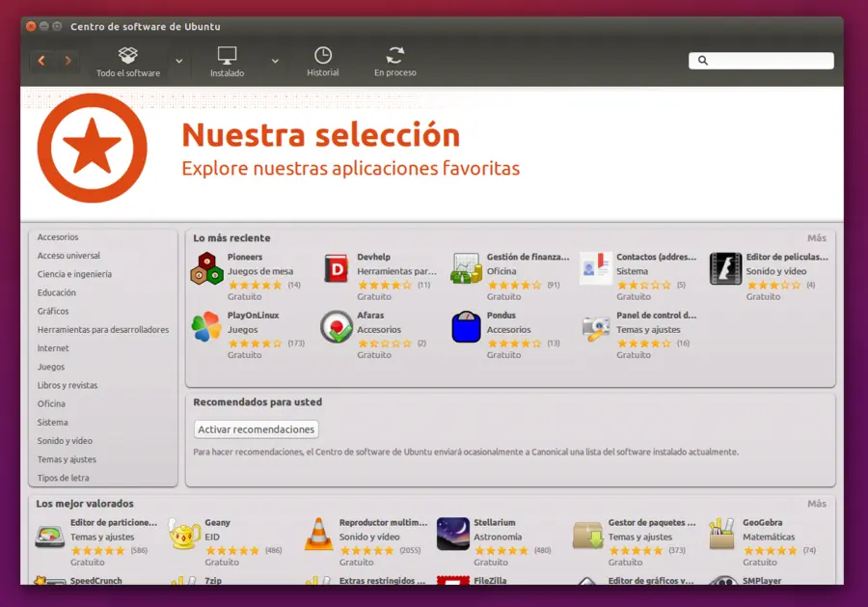Image resolution: width=868 pixels, height=607 pixels.
Task: Open the Gráficos category
Action: tap(53, 312)
